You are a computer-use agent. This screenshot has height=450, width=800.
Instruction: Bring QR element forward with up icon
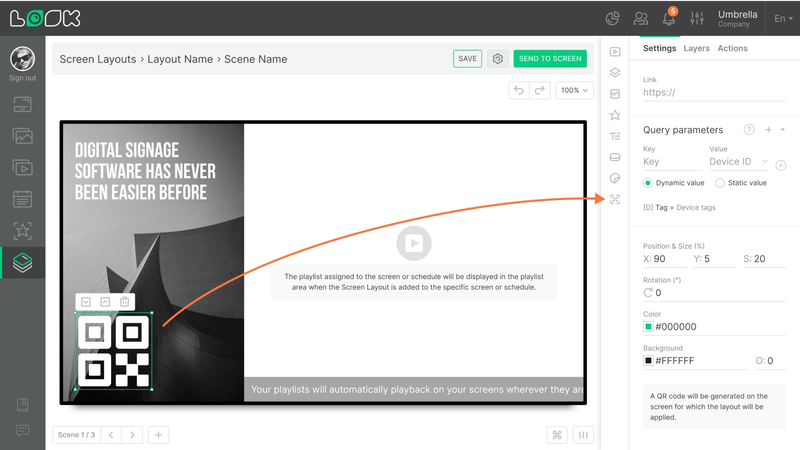tap(105, 302)
